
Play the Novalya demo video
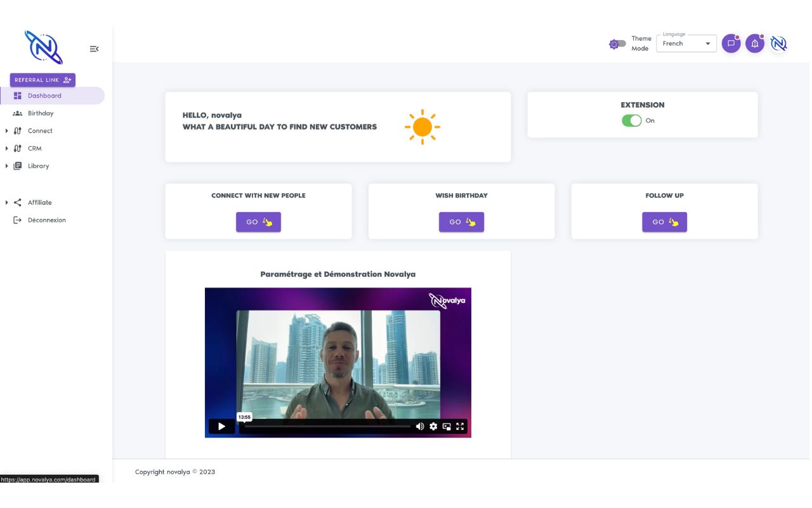click(221, 426)
